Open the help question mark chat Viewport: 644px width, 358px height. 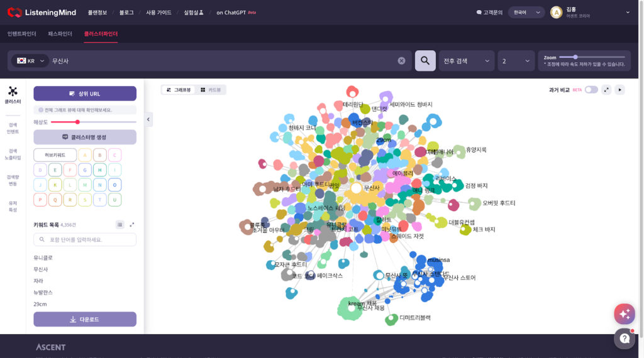point(624,338)
